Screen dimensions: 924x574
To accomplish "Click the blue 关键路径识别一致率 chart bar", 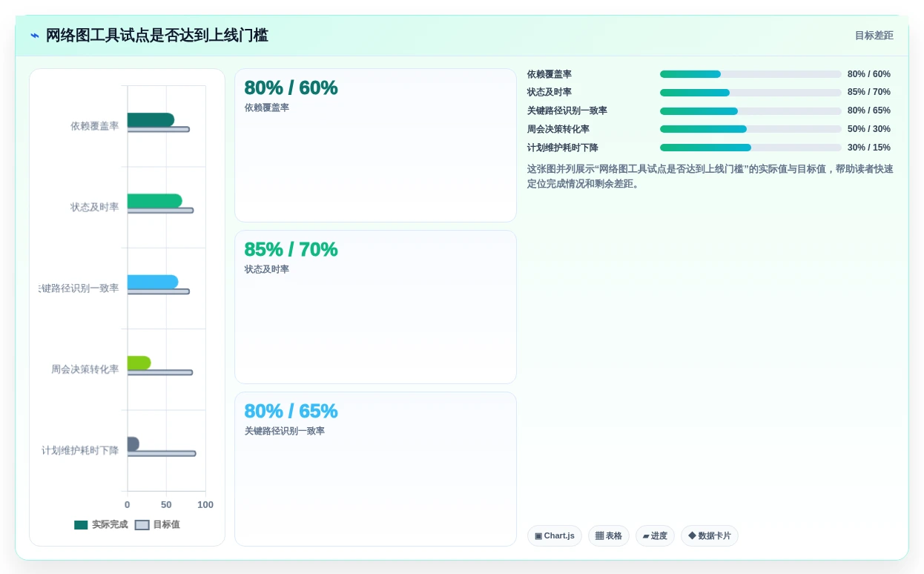I will coord(152,282).
